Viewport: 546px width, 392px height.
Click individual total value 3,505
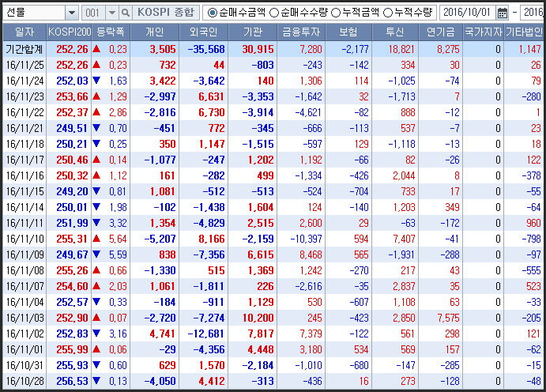pyautogui.click(x=163, y=49)
